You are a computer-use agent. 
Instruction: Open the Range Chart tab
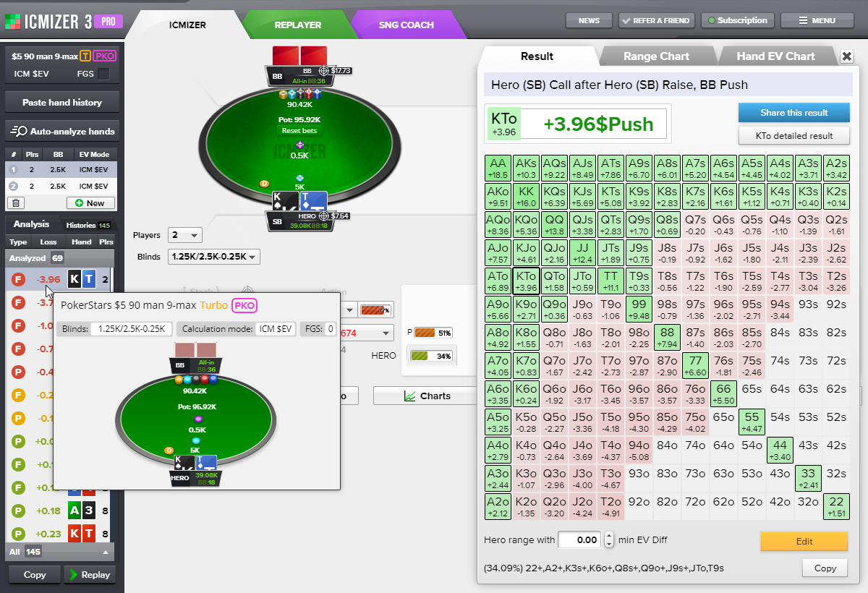click(656, 56)
